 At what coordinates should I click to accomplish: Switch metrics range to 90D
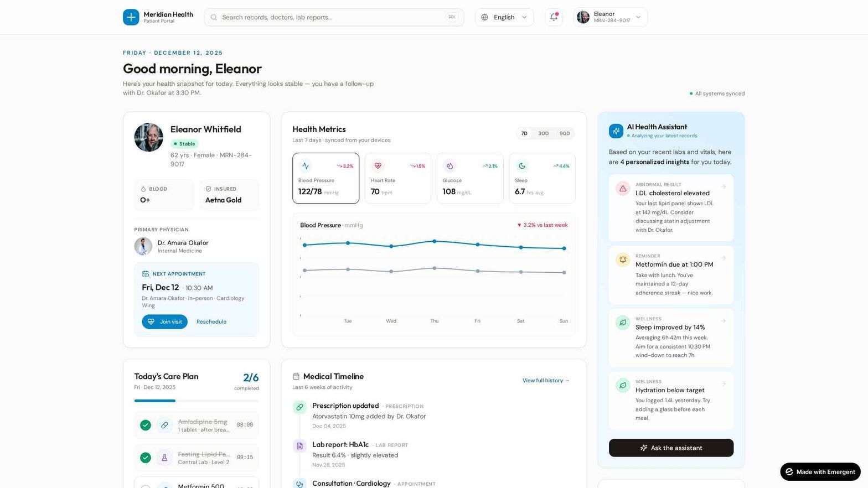[x=565, y=133]
